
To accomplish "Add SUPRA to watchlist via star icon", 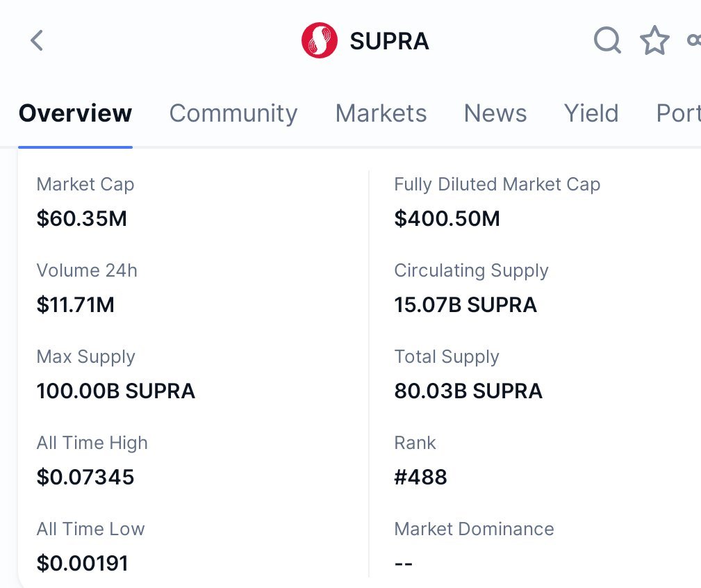I will (x=654, y=40).
